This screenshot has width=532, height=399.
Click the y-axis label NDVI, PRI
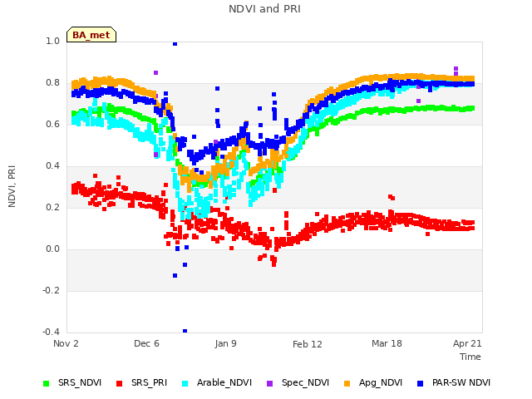tap(12, 186)
